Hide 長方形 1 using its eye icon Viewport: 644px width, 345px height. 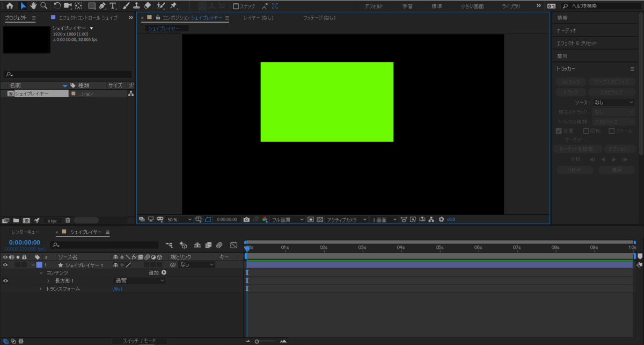[x=6, y=281]
